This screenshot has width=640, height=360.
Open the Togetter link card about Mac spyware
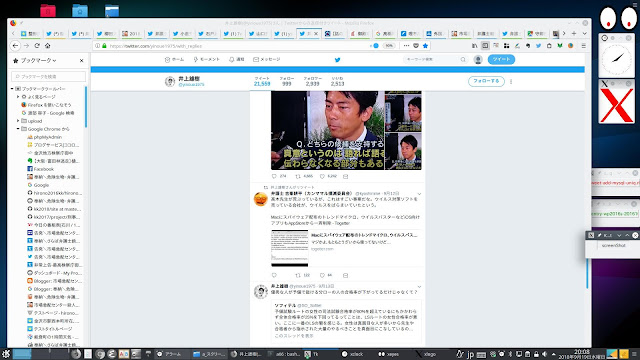(346, 248)
